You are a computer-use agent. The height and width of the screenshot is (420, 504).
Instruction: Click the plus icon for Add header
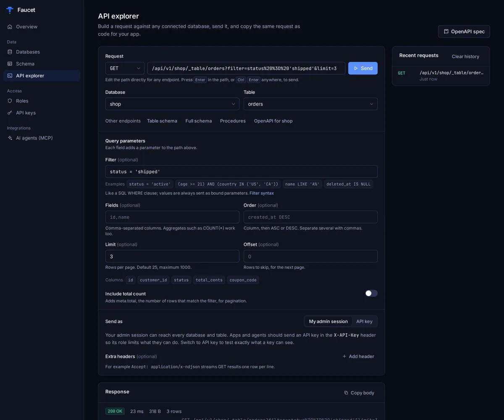[x=344, y=357]
